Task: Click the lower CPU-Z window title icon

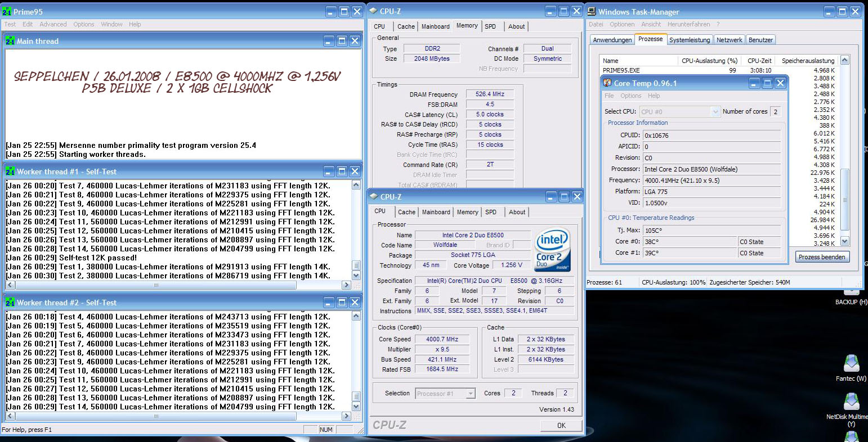Action: tap(374, 197)
